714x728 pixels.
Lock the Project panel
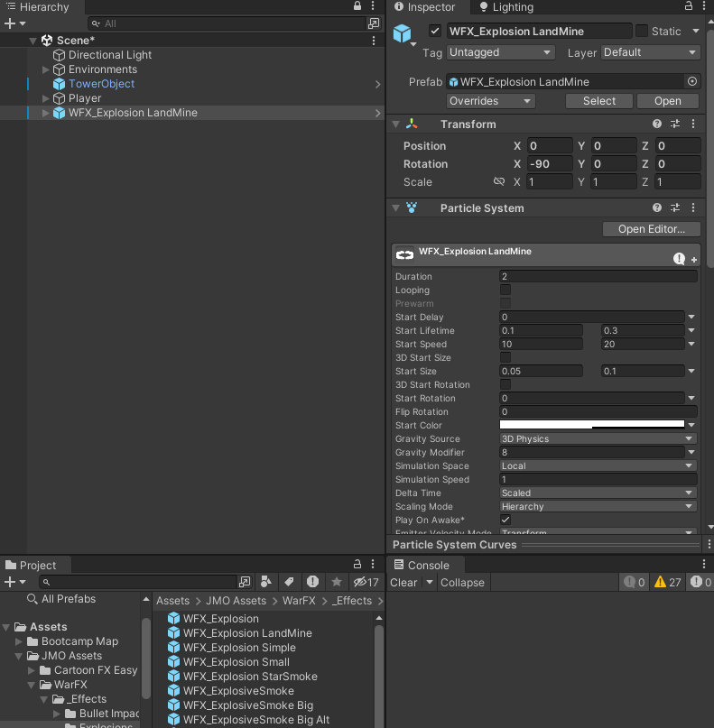point(357,564)
